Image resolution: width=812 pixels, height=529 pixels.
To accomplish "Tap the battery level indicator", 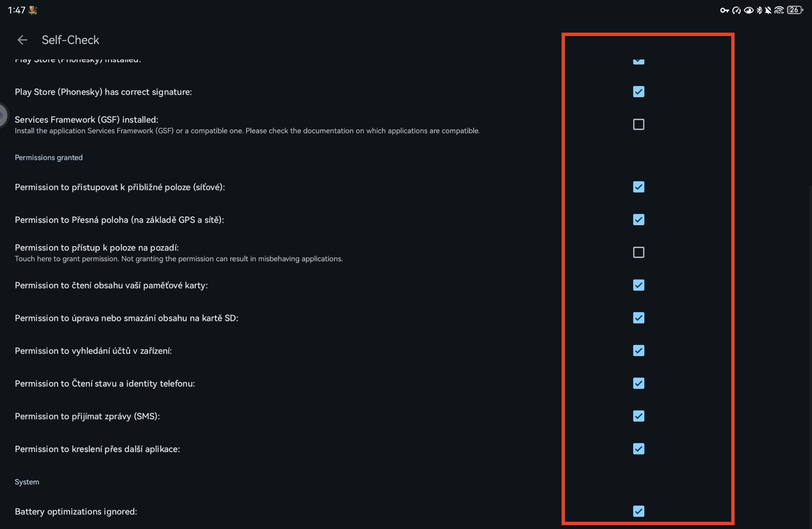I will click(795, 10).
